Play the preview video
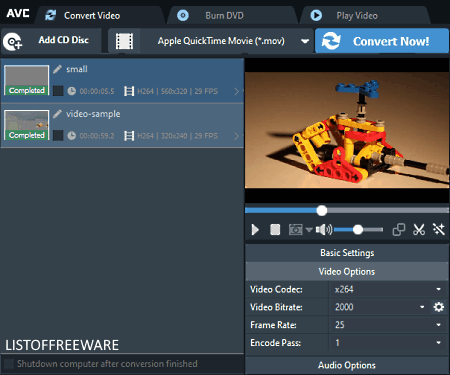Viewport: 450px width, 375px height. [x=255, y=229]
